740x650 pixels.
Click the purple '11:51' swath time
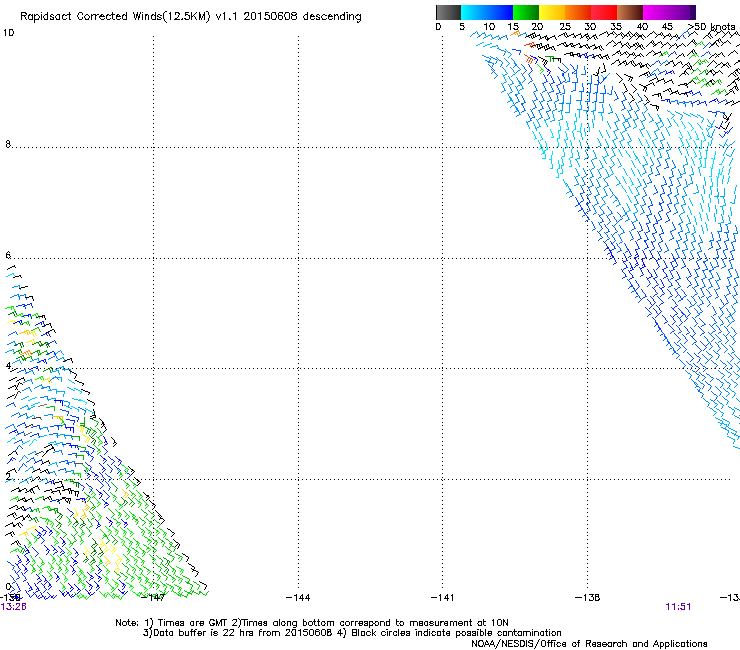click(678, 607)
